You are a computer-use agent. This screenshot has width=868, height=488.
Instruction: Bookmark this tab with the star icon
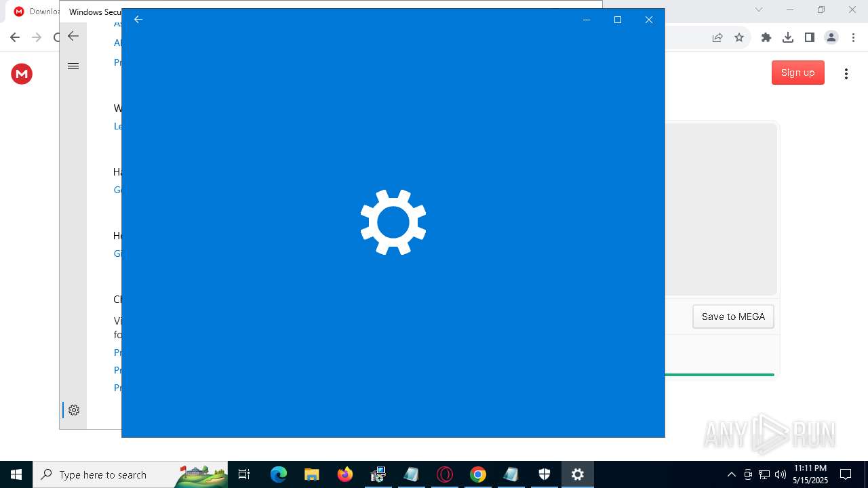click(739, 37)
